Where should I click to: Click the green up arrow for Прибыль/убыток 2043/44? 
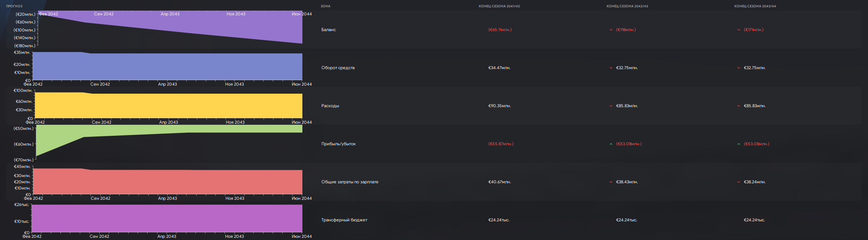tap(738, 144)
